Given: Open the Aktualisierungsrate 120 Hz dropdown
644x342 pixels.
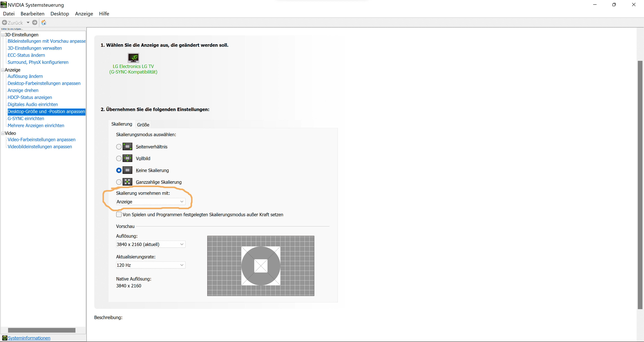Looking at the screenshot, I should coord(151,265).
